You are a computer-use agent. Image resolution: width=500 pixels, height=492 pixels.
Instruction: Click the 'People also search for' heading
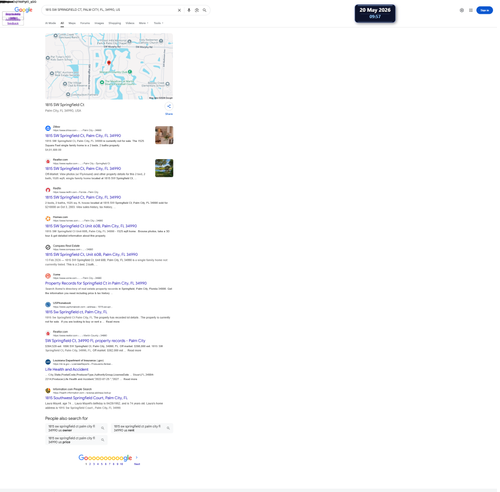(x=66, y=418)
